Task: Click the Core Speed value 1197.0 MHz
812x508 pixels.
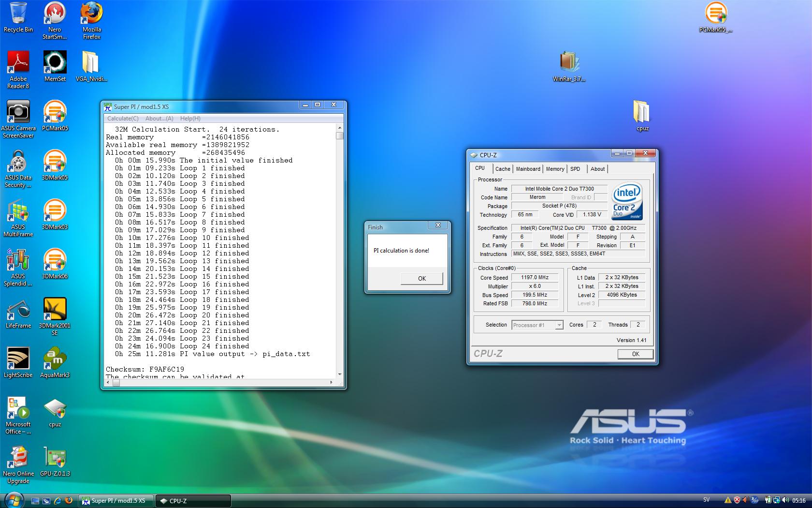Action: tap(535, 278)
